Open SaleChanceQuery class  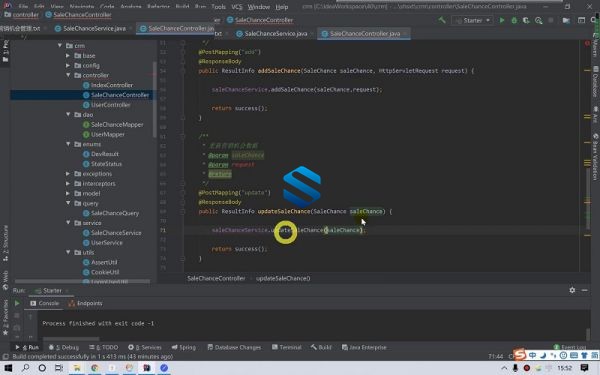111,213
